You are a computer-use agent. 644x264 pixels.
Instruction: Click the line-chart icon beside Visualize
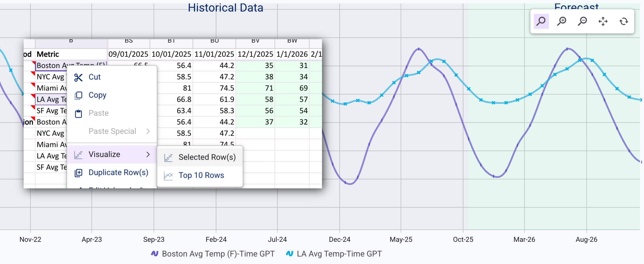tap(78, 154)
